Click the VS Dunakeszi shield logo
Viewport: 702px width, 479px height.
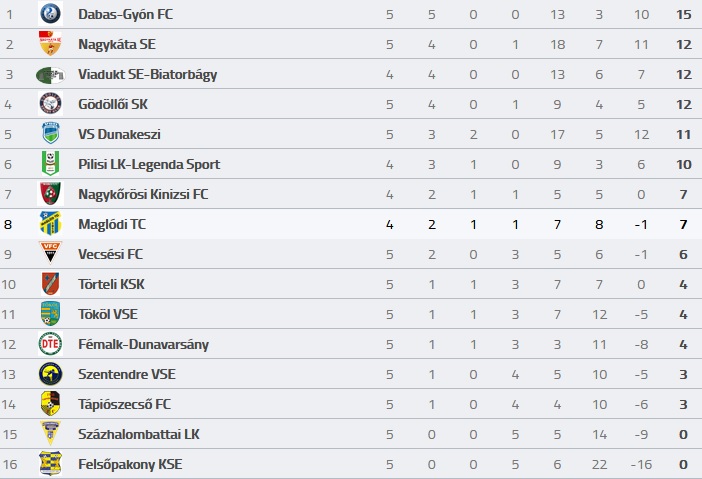51,133
